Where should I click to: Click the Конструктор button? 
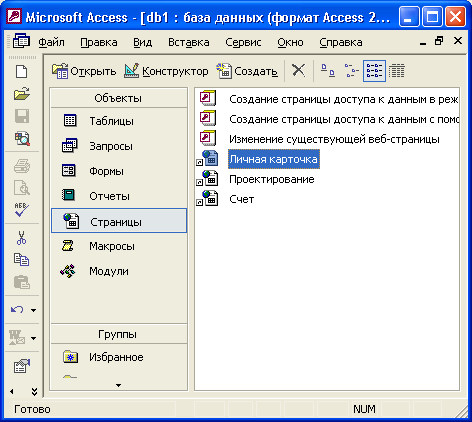click(x=166, y=71)
